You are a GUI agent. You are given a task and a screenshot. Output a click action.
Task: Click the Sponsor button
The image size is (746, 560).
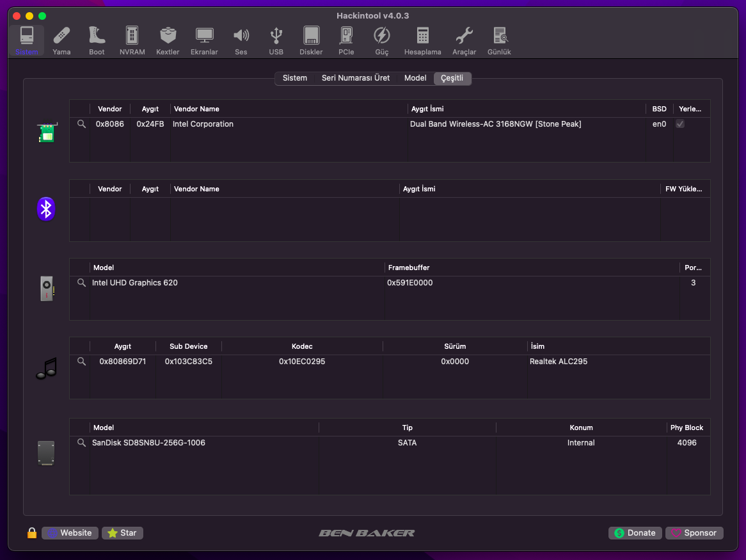[x=694, y=533]
